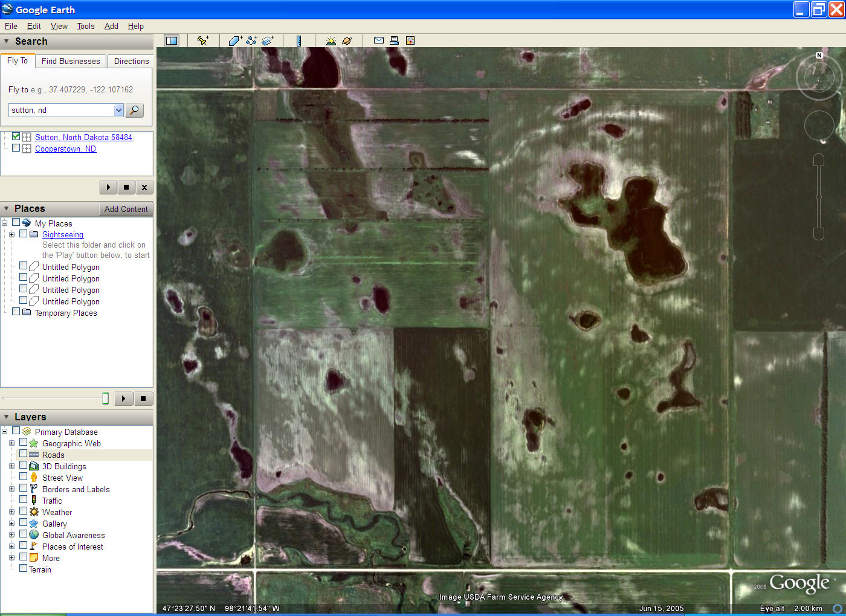Check the Temporary Places checkbox
Screen dimensions: 846x616
[16, 312]
